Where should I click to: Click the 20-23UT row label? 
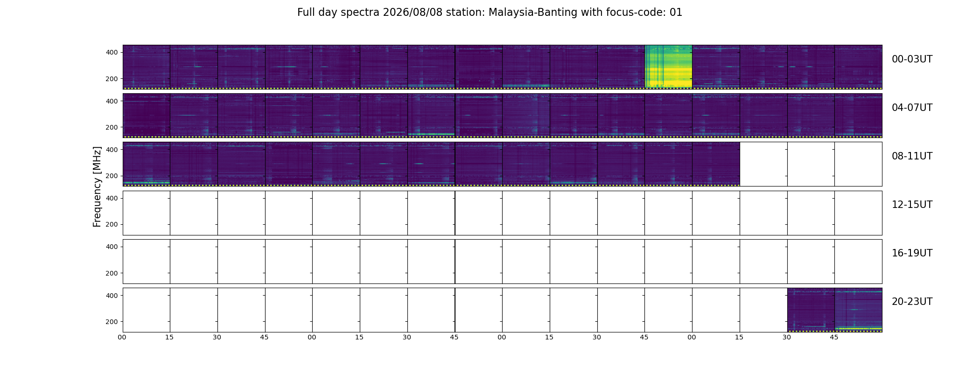click(x=912, y=302)
